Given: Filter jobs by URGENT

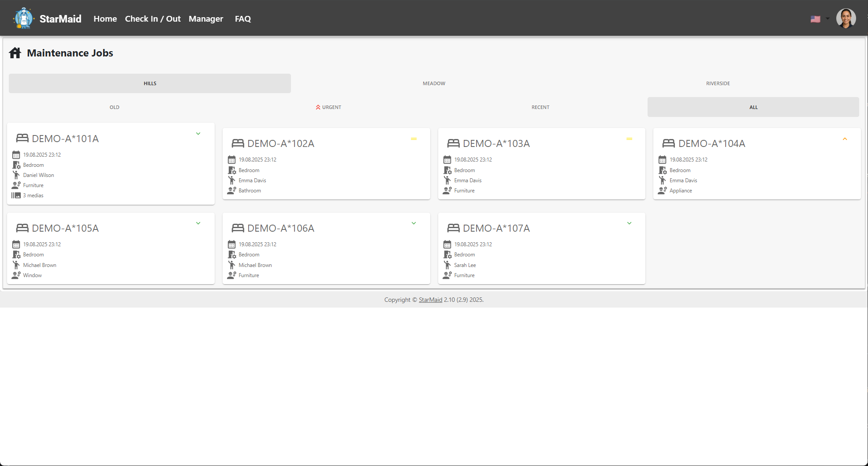Looking at the screenshot, I should (x=328, y=107).
